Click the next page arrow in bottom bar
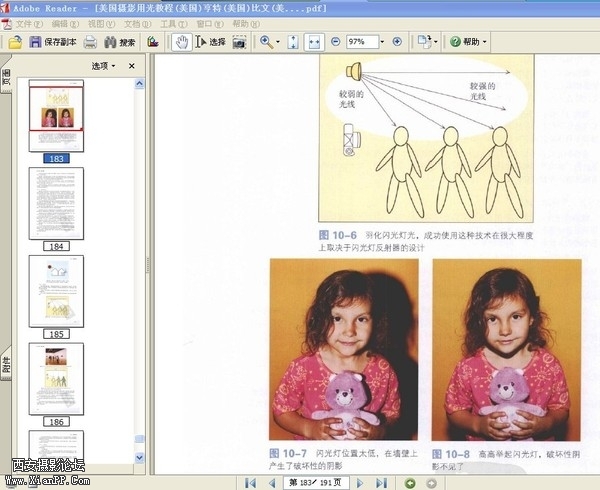Screen dimensions: 600x490 pos(359,483)
